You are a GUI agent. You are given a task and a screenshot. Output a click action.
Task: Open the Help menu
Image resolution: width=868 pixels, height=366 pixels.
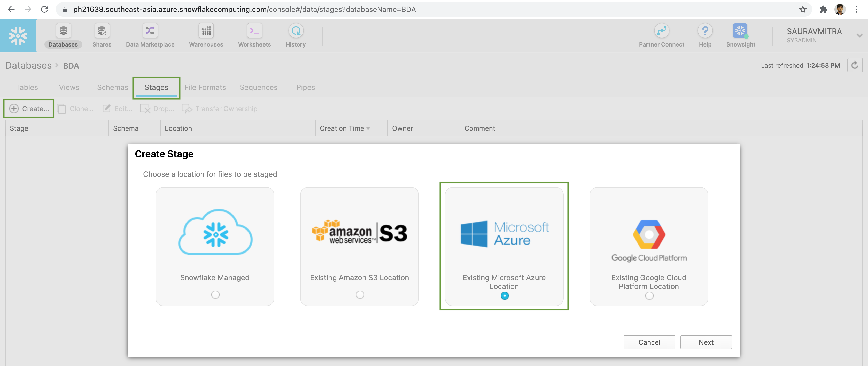point(705,35)
